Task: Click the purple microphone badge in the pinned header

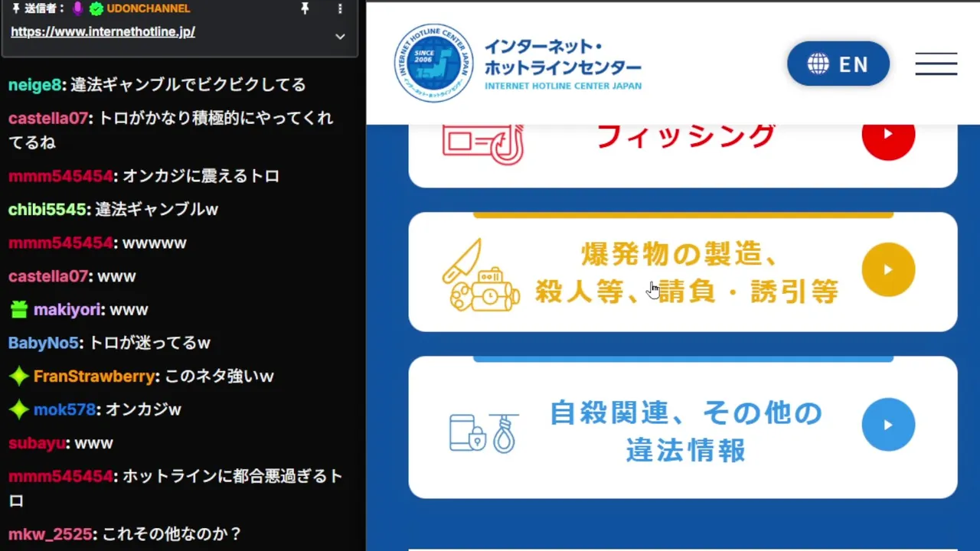Action: click(x=77, y=9)
